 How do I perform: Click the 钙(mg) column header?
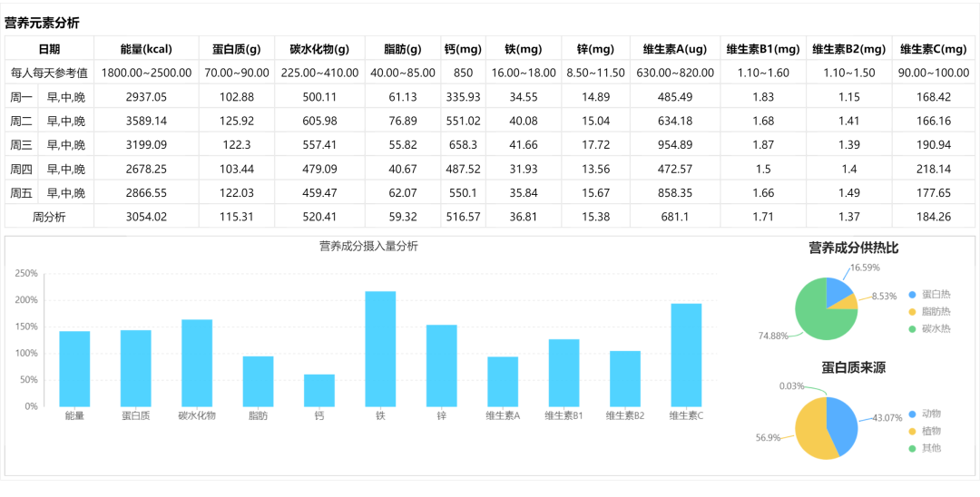(463, 49)
